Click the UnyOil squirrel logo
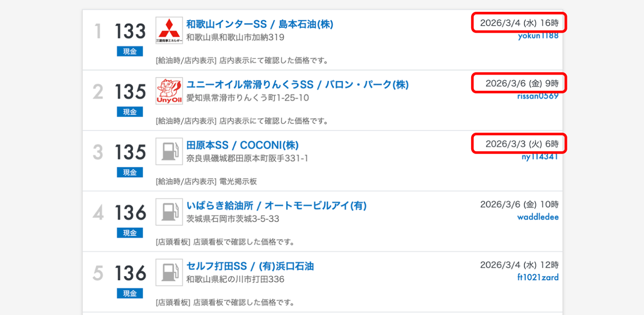 [169, 91]
